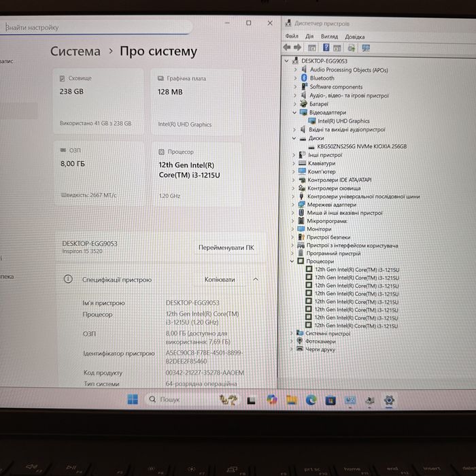Click the back arrow in Device Manager toolbar
This screenshot has width=476, height=476.
pos(286,48)
